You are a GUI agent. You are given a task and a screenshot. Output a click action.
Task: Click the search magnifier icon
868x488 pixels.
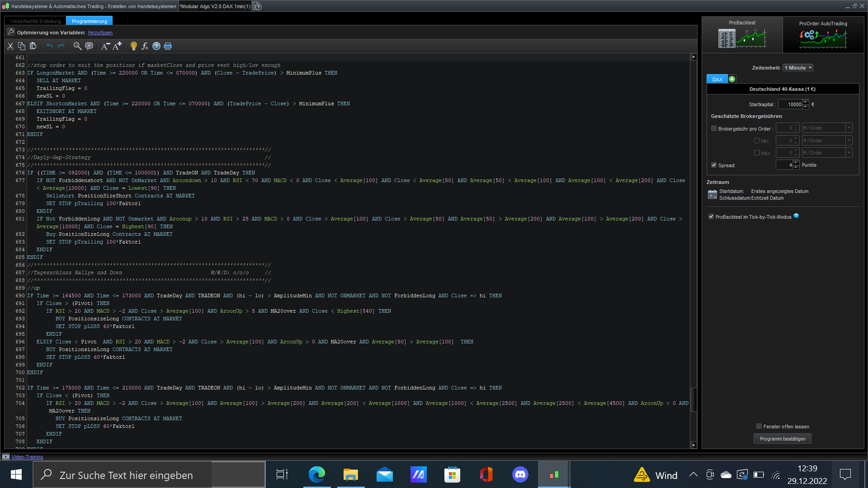[77, 46]
